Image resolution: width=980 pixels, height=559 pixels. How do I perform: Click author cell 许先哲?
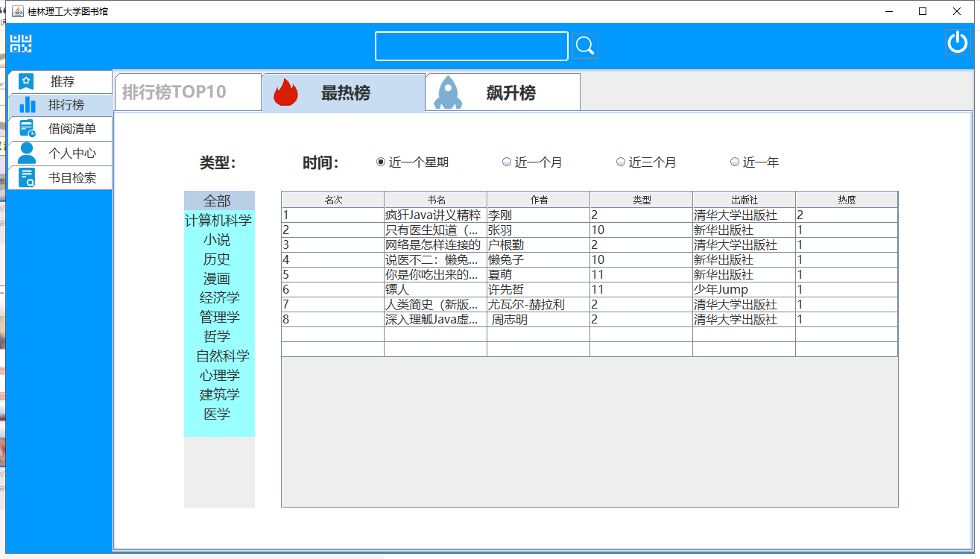[539, 290]
